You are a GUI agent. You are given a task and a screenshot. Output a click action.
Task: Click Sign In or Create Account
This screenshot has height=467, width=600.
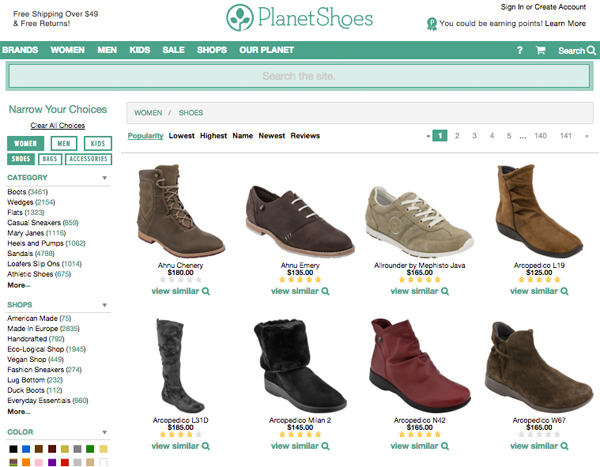543,7
